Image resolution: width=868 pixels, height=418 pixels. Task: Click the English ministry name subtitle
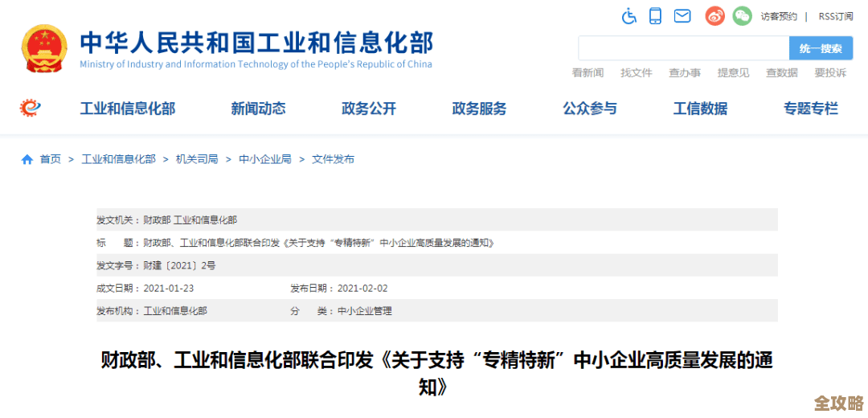coord(256,64)
